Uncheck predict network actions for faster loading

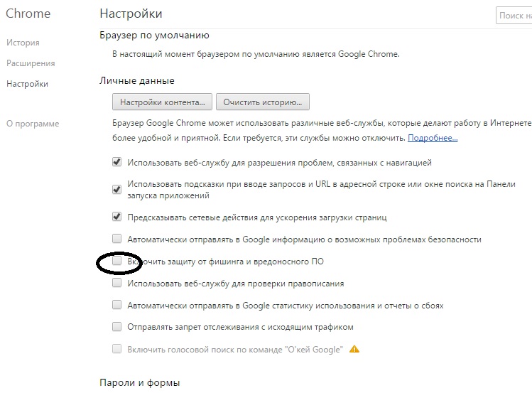pos(116,217)
